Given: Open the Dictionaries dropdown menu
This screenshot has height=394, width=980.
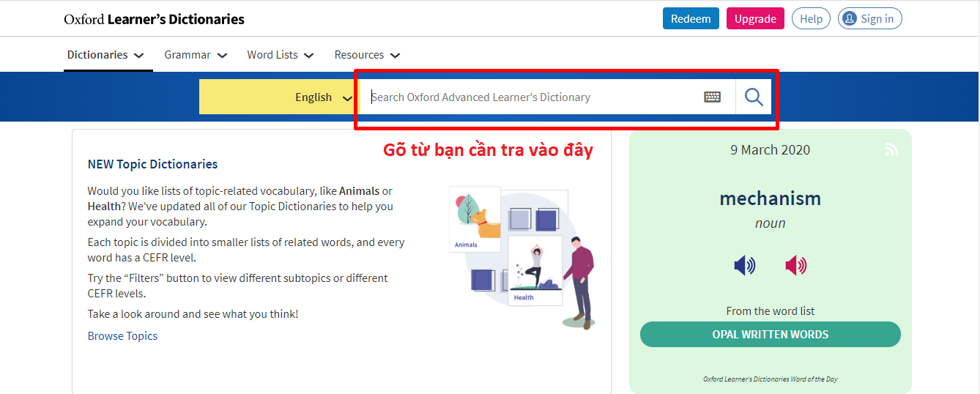Looking at the screenshot, I should coord(105,55).
